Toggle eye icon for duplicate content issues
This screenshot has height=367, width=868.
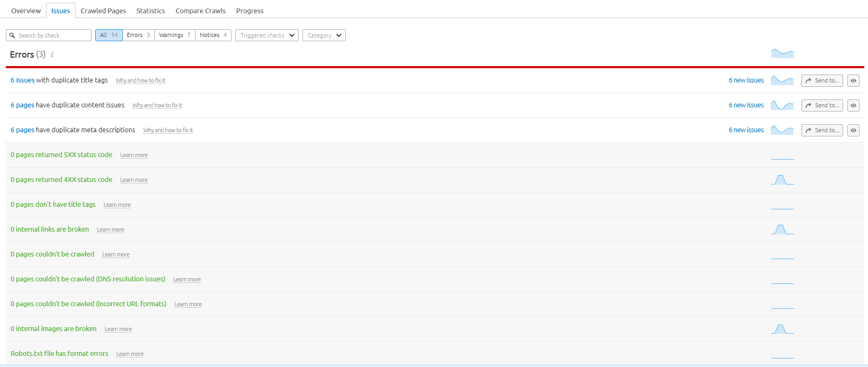[853, 105]
